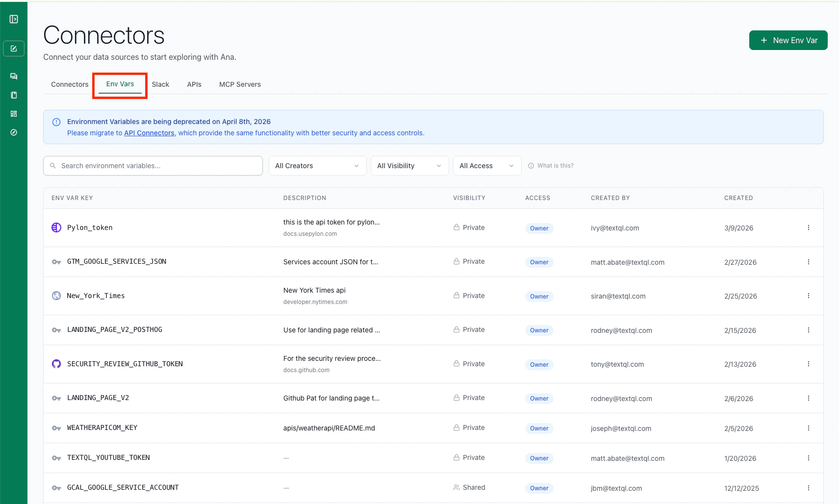Image resolution: width=839 pixels, height=504 pixels.
Task: Open the three-dot menu for New_York_Times row
Action: 809,296
